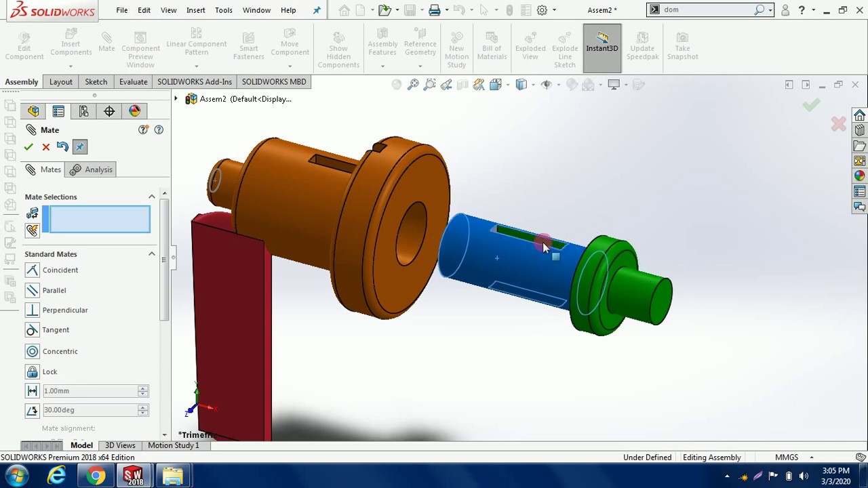This screenshot has width=868, height=488.
Task: Click the Print icon in the top toolbar
Action: coord(435,10)
